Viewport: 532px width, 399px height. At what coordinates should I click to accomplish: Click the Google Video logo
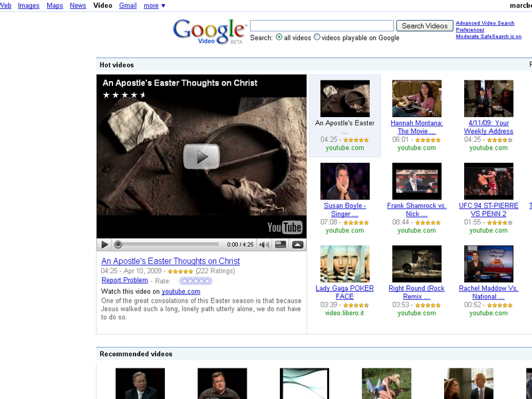(x=209, y=31)
